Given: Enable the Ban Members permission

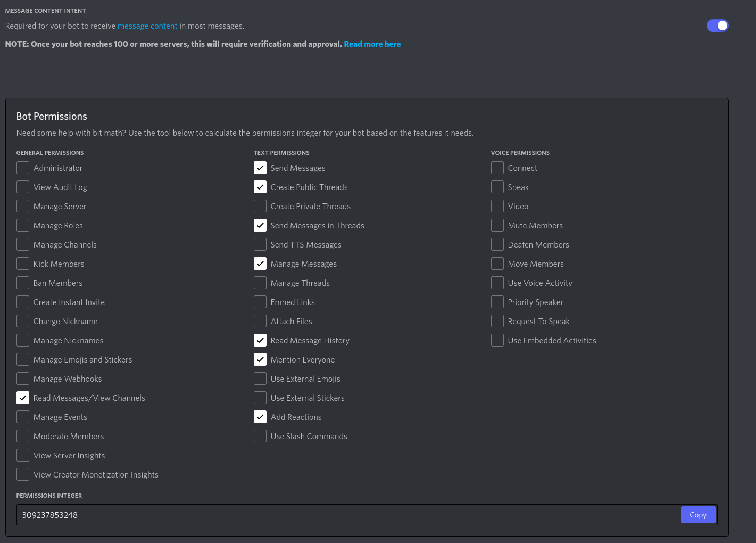Looking at the screenshot, I should point(23,283).
